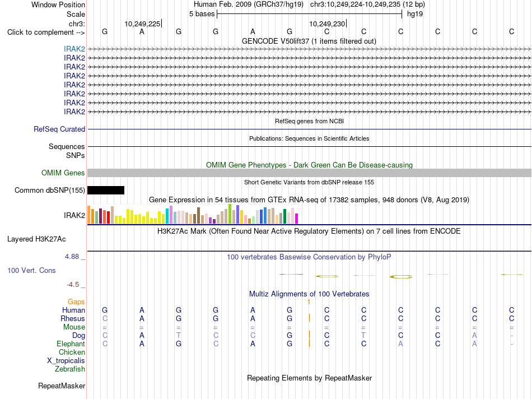Click 'Publications: Sequences in Scientific Articles' title

point(309,138)
